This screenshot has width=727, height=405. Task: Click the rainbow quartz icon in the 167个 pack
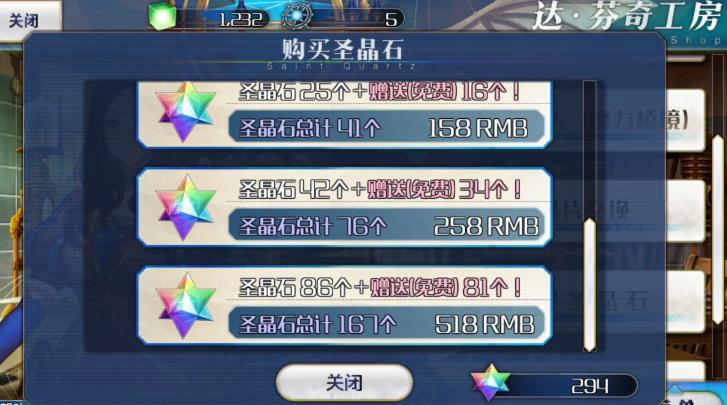pyautogui.click(x=185, y=305)
